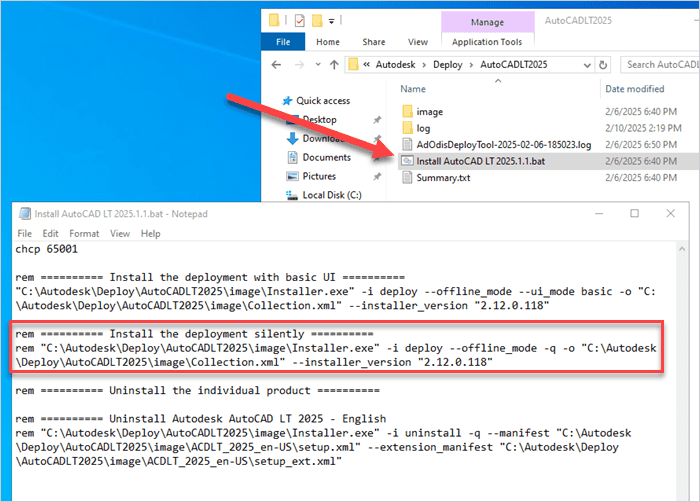This screenshot has height=502, width=700.
Task: Open the Customize Quick Access Toolbar dropdown
Action: 331,21
